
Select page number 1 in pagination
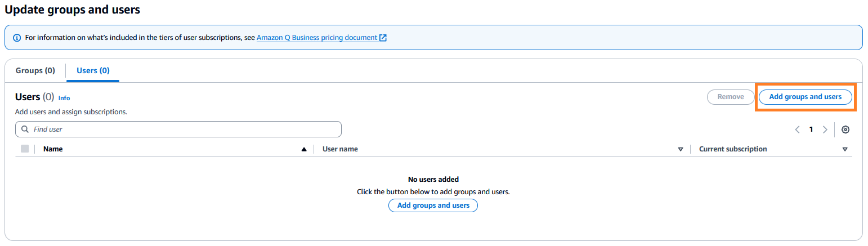point(811,129)
